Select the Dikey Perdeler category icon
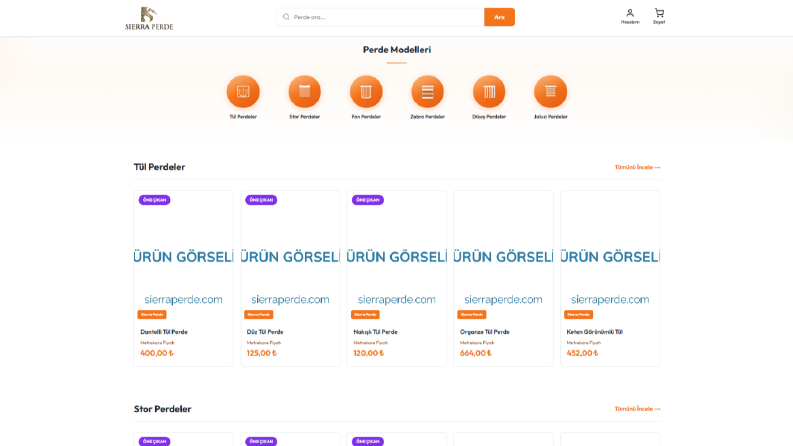Image resolution: width=793 pixels, height=446 pixels. [489, 92]
